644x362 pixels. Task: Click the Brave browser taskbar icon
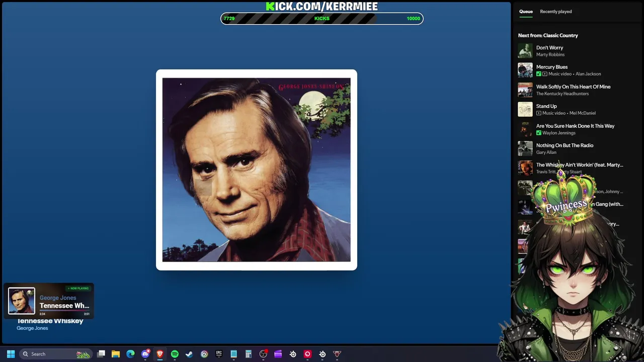pos(160,354)
